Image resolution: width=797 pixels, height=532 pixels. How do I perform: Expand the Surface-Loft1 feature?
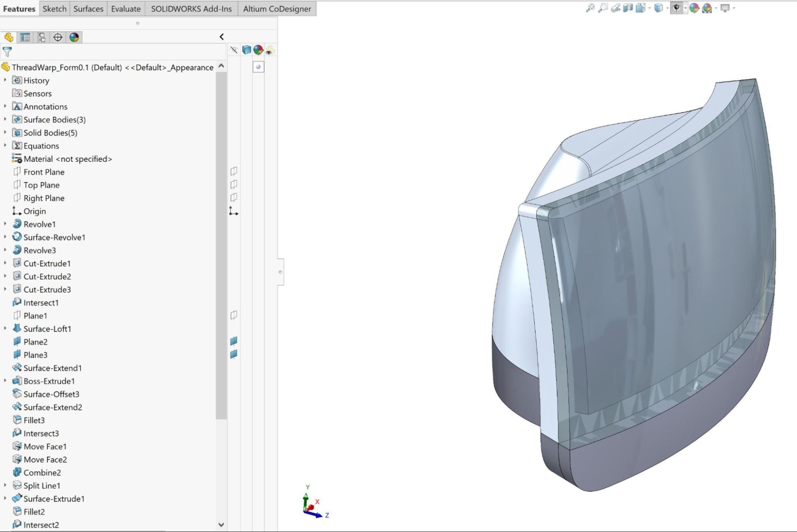[x=5, y=328]
